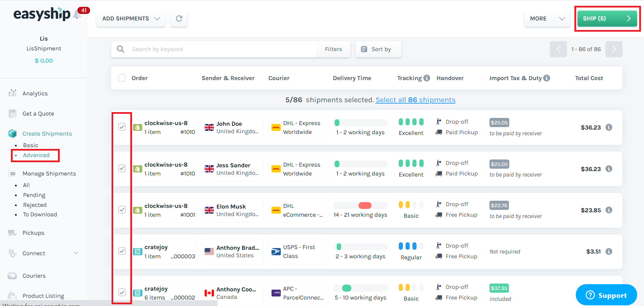Show cost details for Anthony Brad shipment
644x306 pixels.
pos(609,251)
